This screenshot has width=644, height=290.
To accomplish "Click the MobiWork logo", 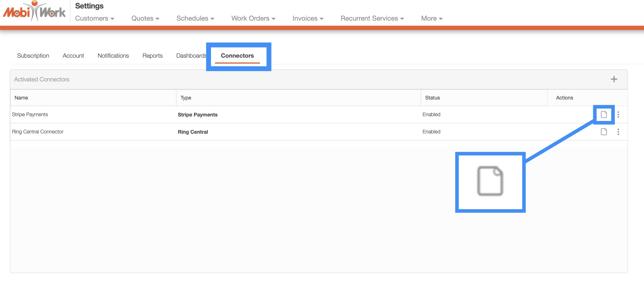I will pos(34,11).
